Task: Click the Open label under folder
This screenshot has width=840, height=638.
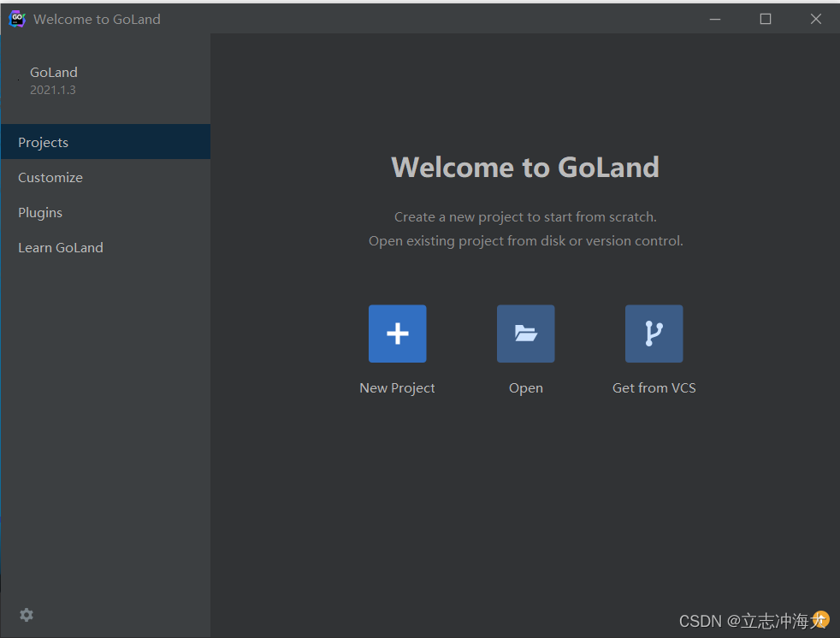Action: pyautogui.click(x=525, y=387)
